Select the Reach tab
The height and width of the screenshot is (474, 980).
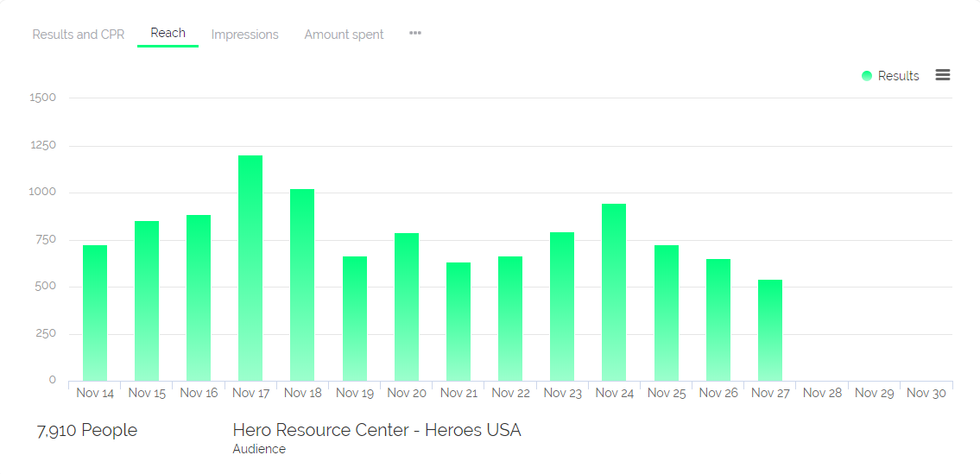(168, 33)
